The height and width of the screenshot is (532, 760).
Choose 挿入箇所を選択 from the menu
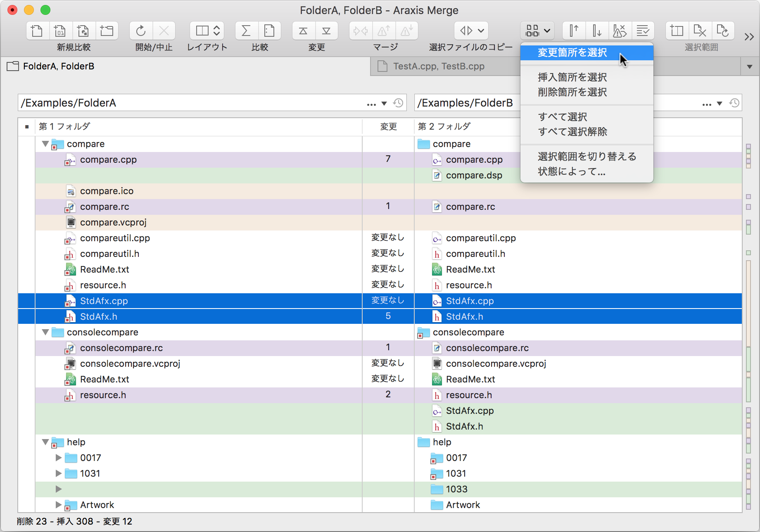pyautogui.click(x=572, y=77)
